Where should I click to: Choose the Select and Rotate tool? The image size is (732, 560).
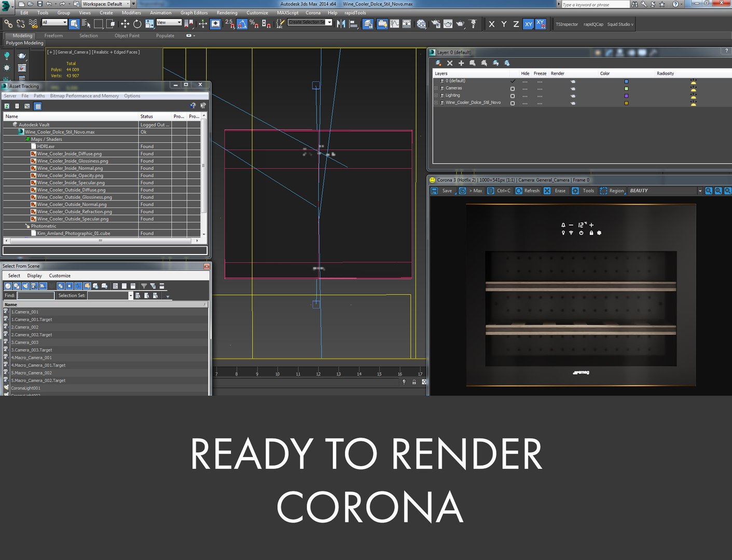point(137,24)
